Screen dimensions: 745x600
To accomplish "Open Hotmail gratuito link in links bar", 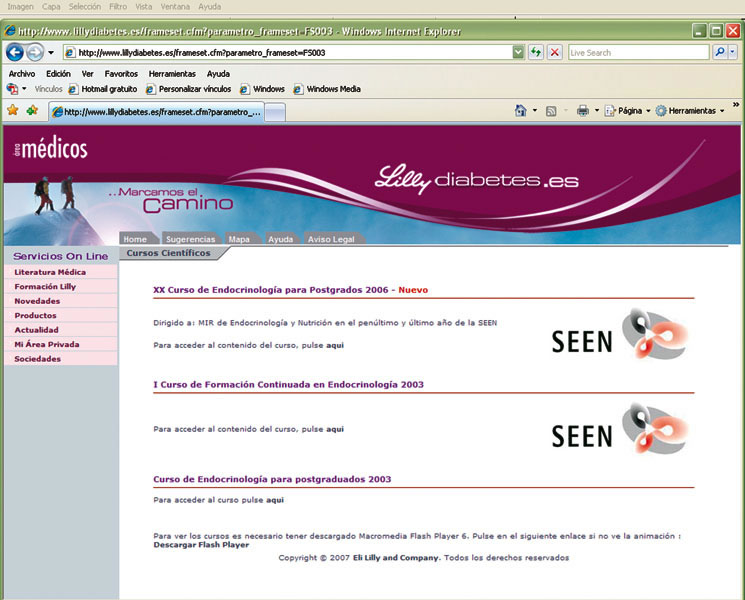I will pyautogui.click(x=103, y=89).
